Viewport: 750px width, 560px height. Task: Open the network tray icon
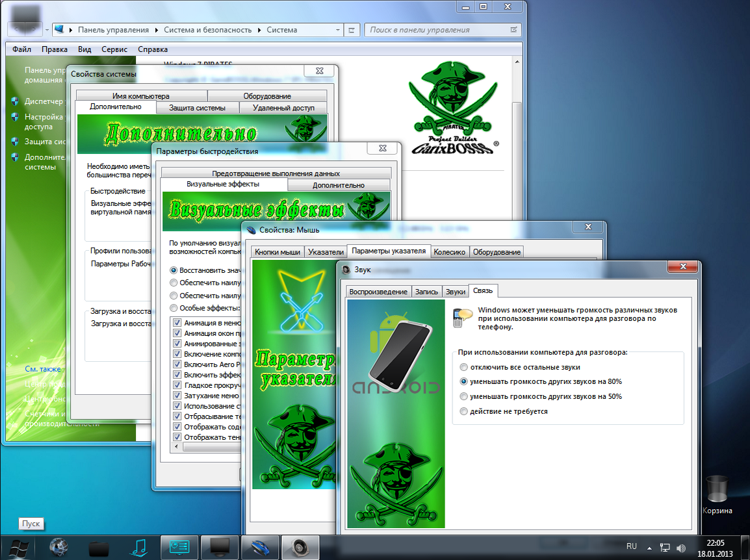(665, 548)
